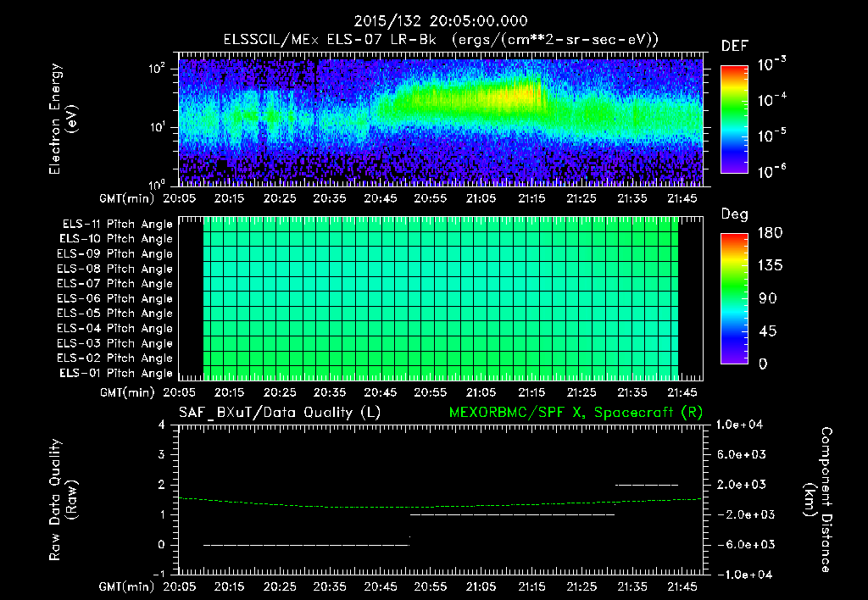The width and height of the screenshot is (868, 600).
Task: Click the -1 tick on Raw Data Quality axis
Action: pos(159,574)
